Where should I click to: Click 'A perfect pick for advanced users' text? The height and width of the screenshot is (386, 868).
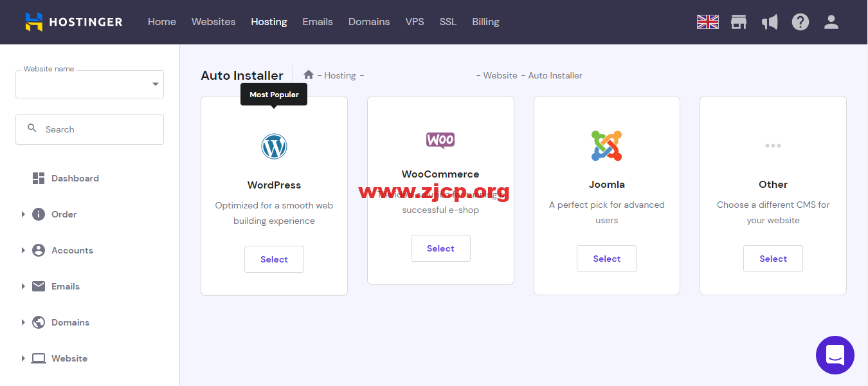pyautogui.click(x=606, y=212)
